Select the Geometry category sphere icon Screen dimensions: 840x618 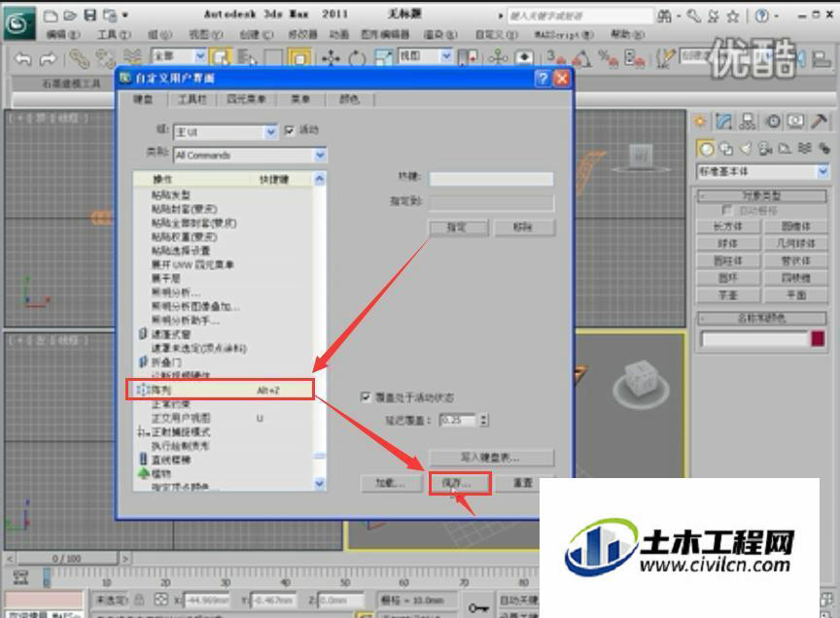(x=706, y=149)
